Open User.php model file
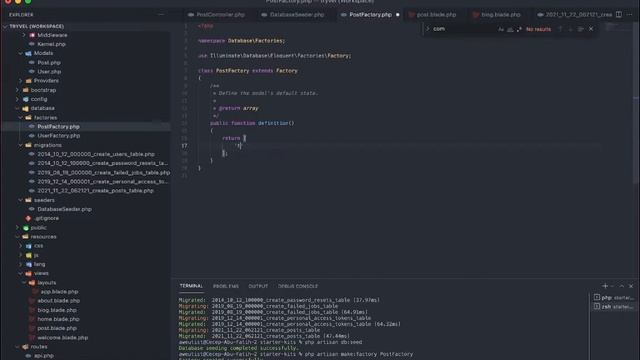 pyautogui.click(x=49, y=71)
